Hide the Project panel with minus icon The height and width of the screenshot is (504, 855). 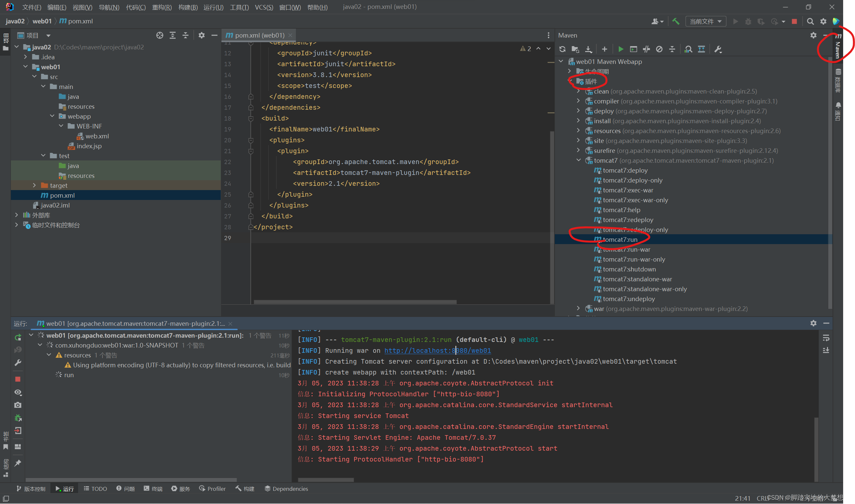214,35
